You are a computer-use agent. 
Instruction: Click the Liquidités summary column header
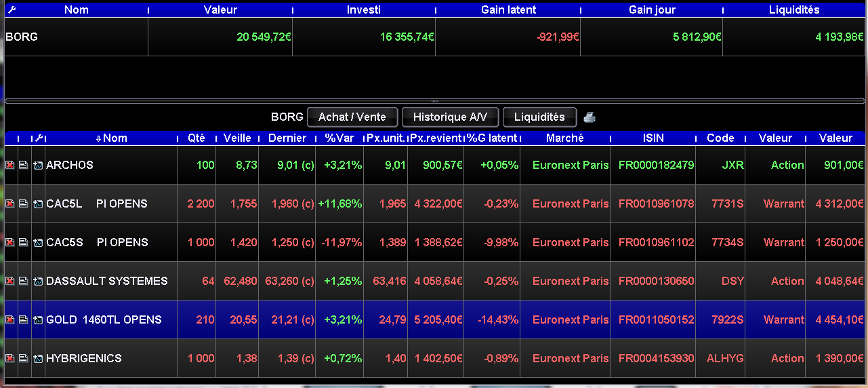pos(794,9)
